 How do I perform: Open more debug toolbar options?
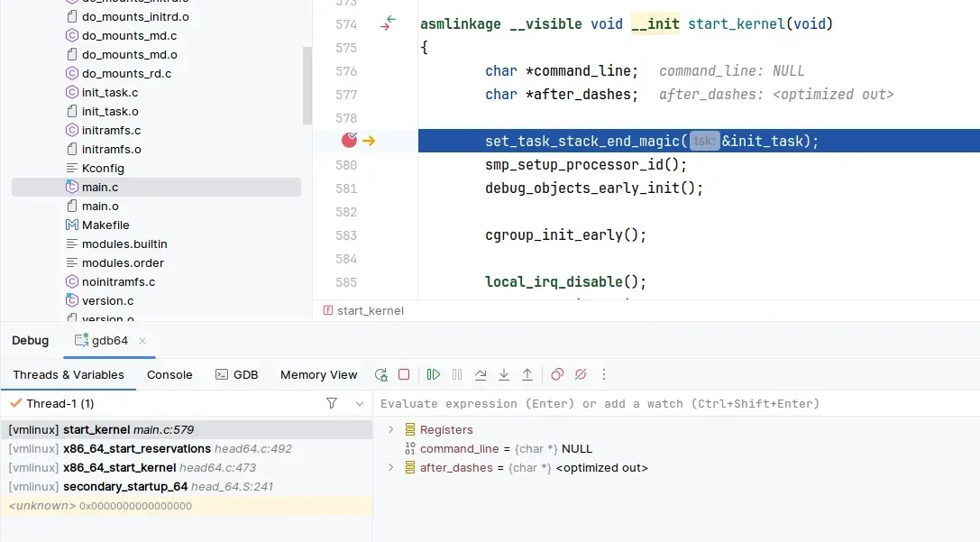pyautogui.click(x=604, y=374)
